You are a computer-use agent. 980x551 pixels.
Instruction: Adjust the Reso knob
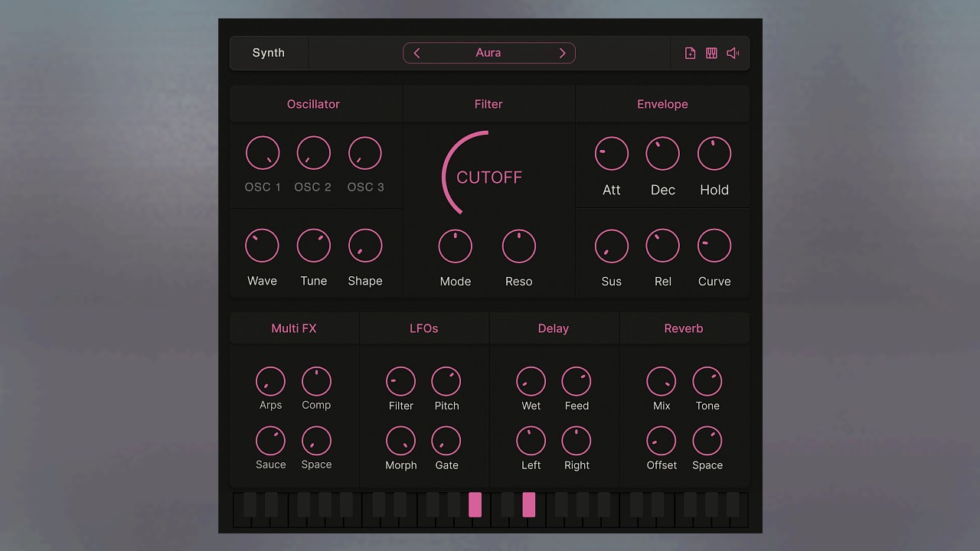(518, 245)
